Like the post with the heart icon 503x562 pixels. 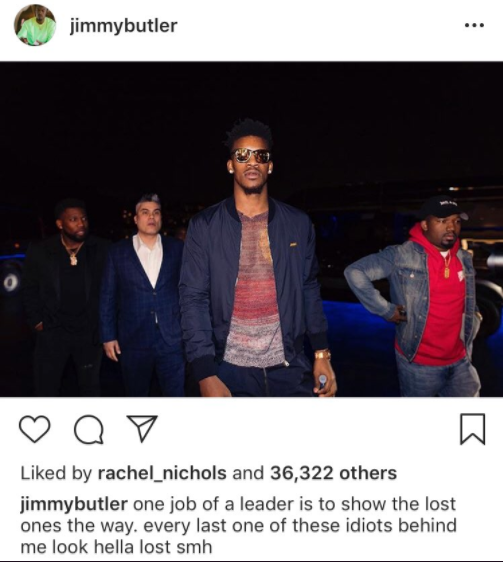tap(34, 429)
